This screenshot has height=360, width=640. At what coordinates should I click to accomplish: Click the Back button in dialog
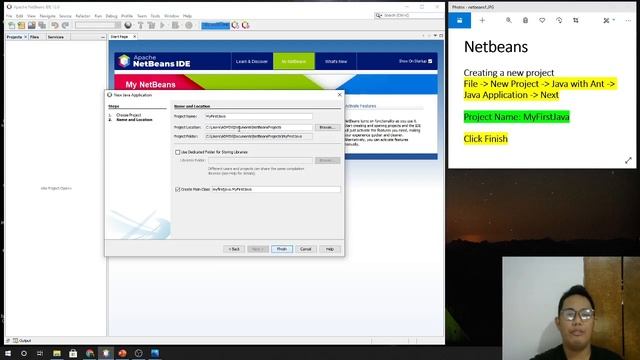click(234, 249)
